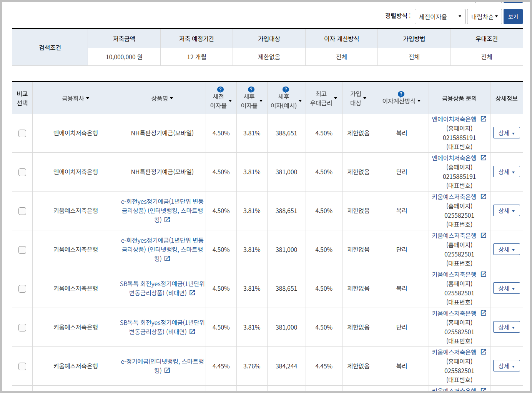Check compare box for e-회전yes정기예금 단리 row
The width and height of the screenshot is (532, 393).
(22, 250)
